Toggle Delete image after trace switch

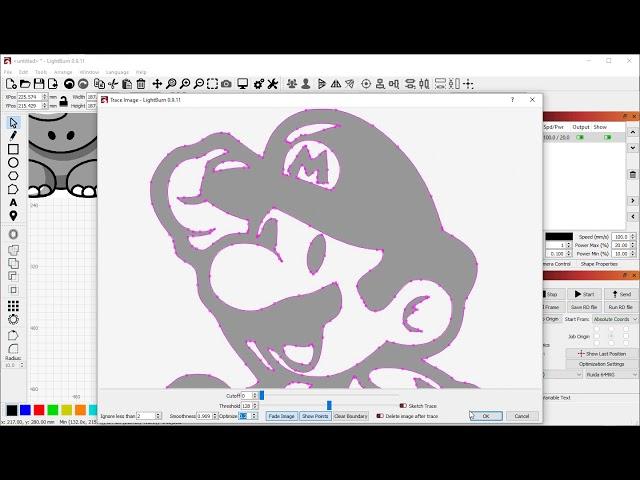coord(380,416)
